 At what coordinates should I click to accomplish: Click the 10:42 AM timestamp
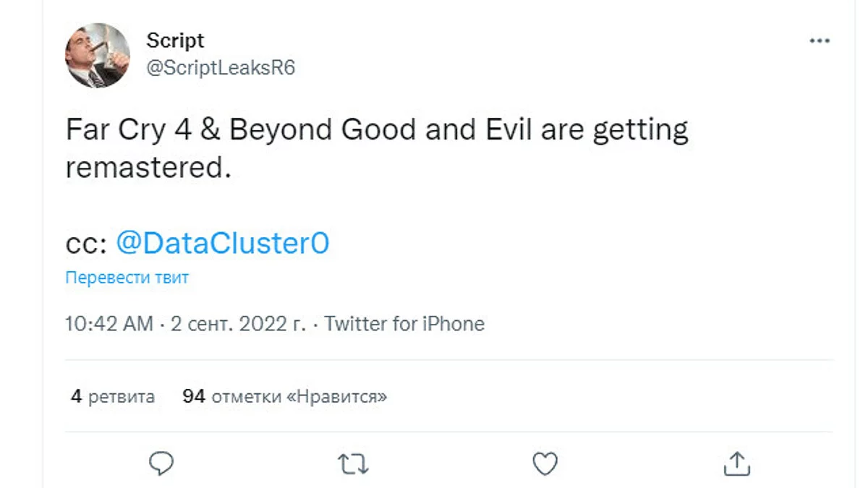pos(109,324)
